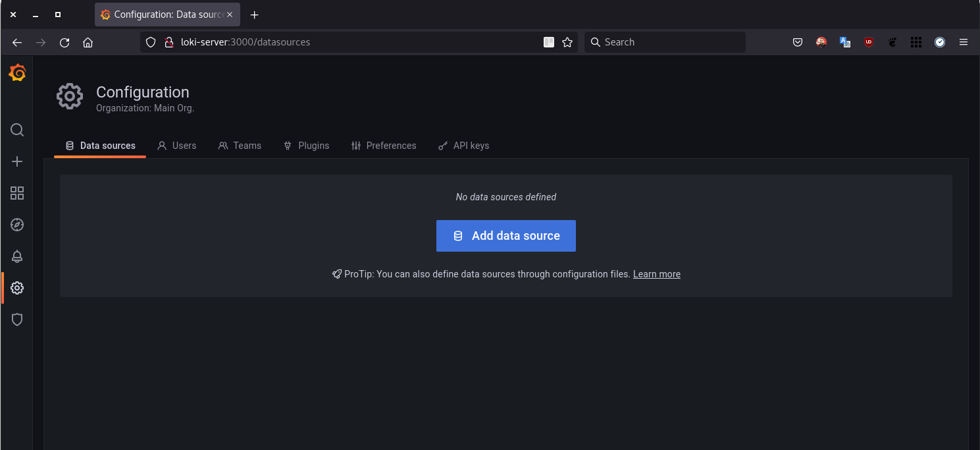Click the Configuration gear in sidebar
The width and height of the screenshot is (980, 450).
17,288
